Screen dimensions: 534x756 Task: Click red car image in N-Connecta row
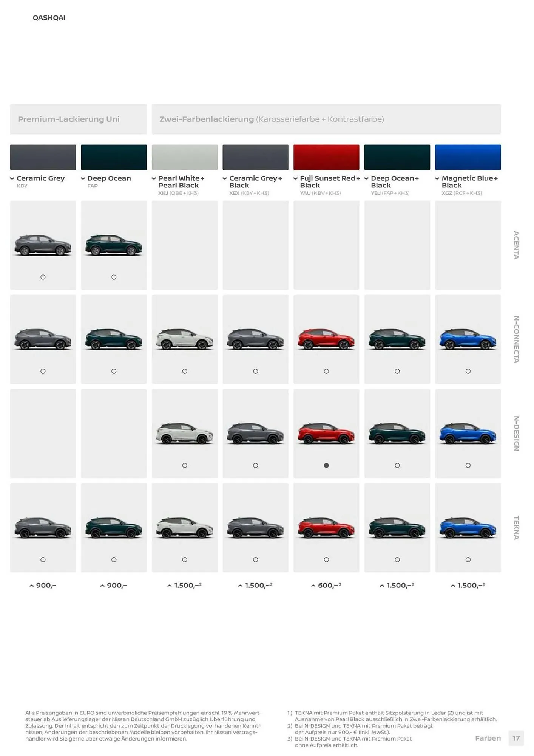coord(326,339)
